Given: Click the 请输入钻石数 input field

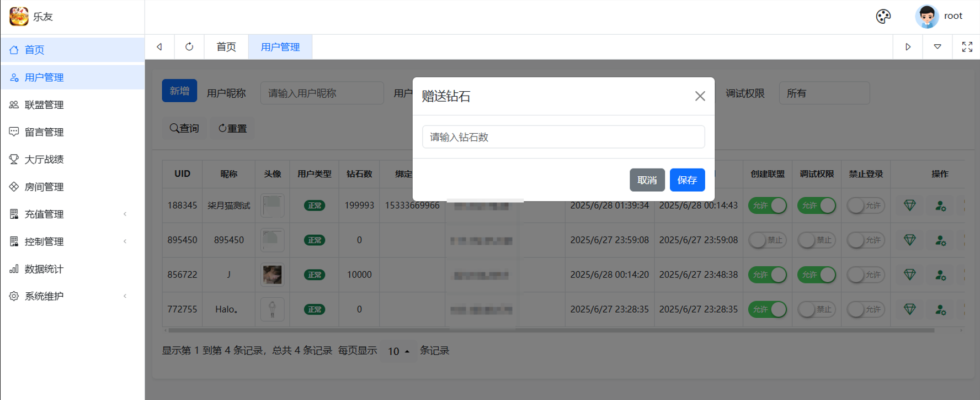Looking at the screenshot, I should click(563, 137).
